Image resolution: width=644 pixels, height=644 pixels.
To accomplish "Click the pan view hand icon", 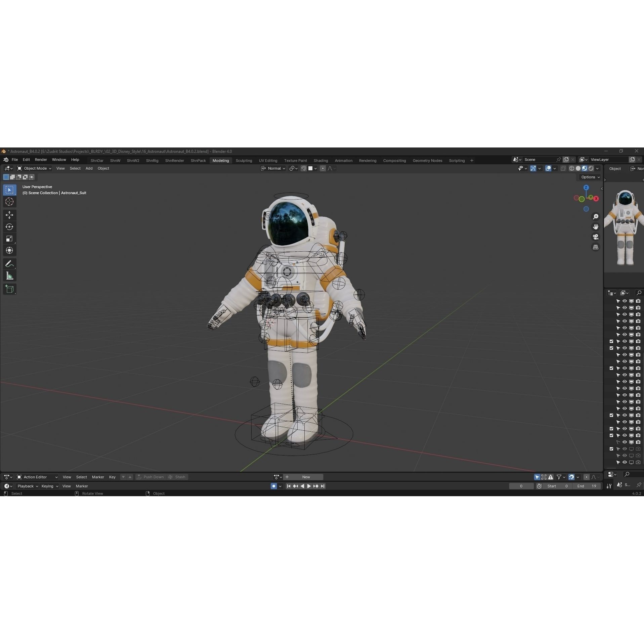I will [596, 227].
